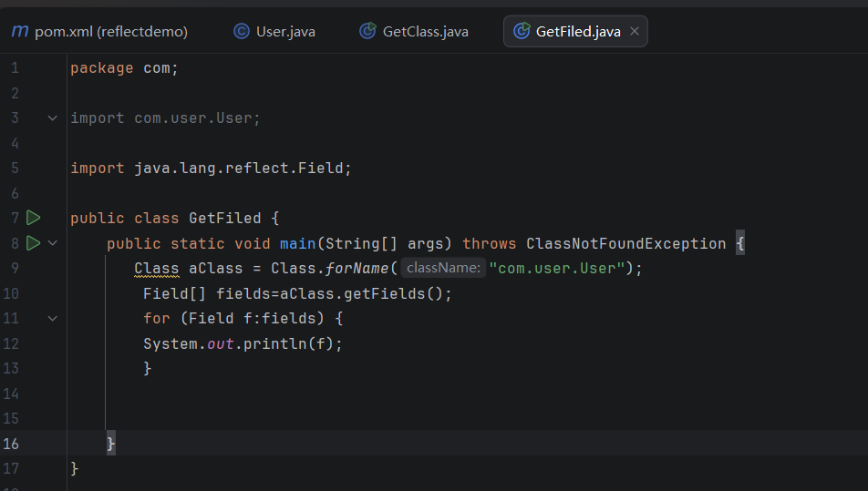Click "ClassNotFoundException" on line 8
This screenshot has height=491, width=868.
coord(626,243)
